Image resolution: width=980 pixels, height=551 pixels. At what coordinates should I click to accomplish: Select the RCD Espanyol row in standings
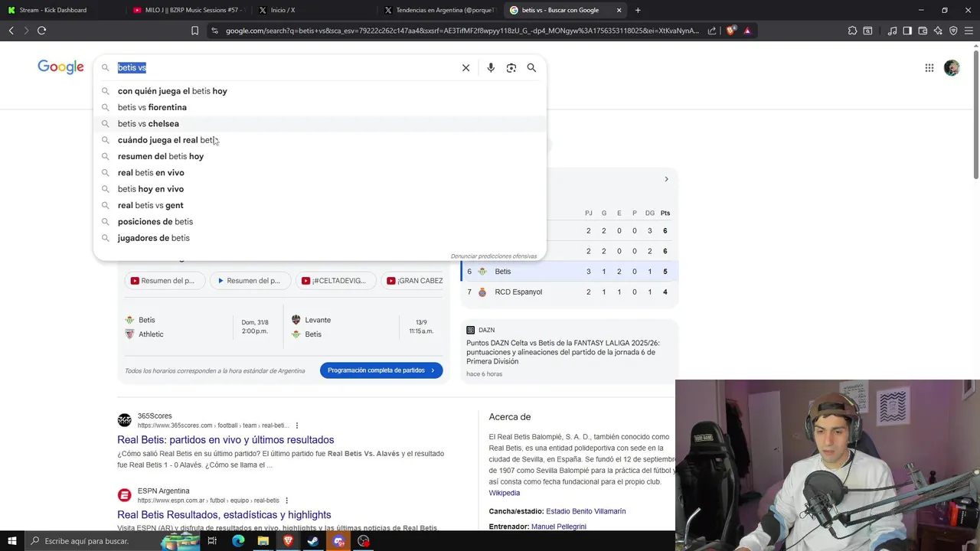(x=569, y=292)
